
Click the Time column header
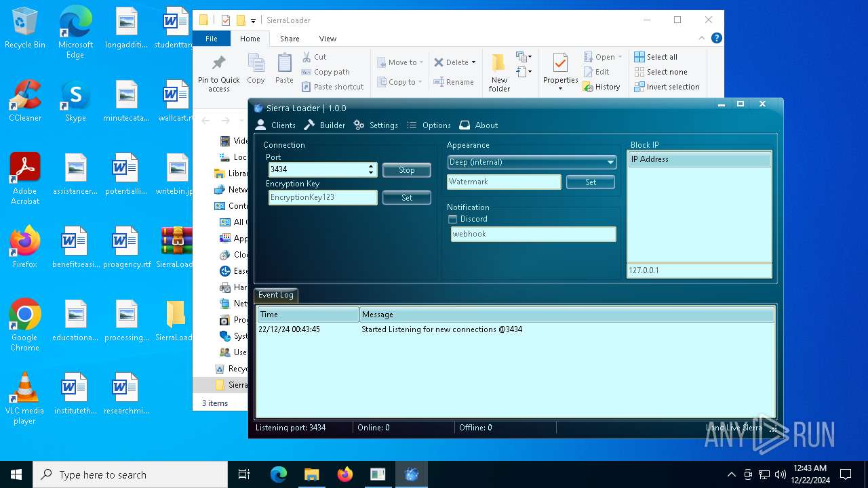(x=308, y=314)
